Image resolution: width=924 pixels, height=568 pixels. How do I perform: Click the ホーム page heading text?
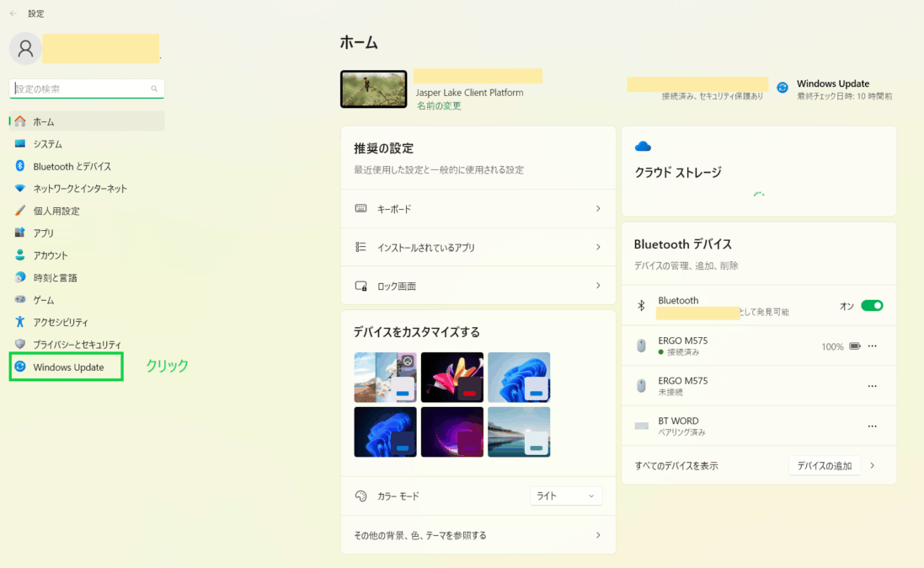pos(359,42)
